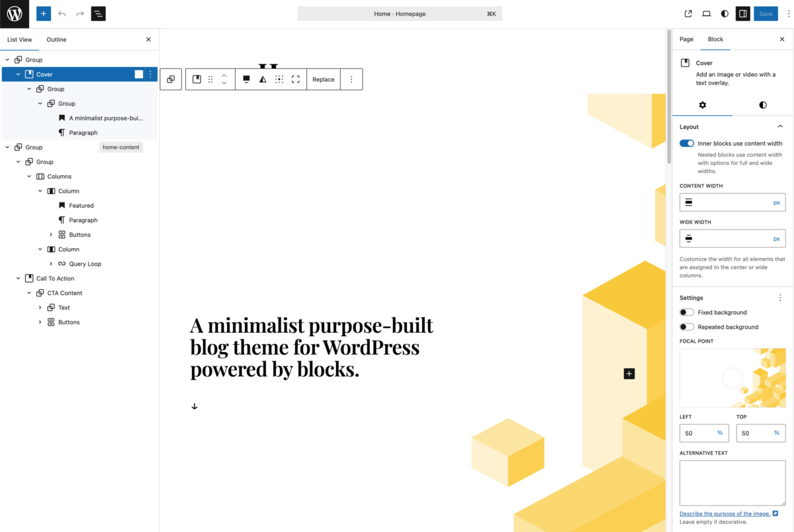Toggle full height icon in block toolbar
794x532 pixels.
click(x=296, y=79)
